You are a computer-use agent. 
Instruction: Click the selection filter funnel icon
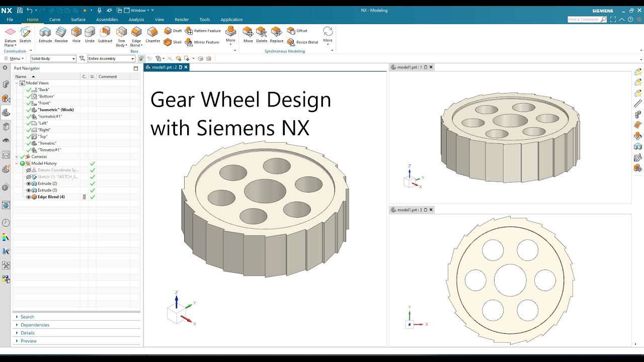pyautogui.click(x=82, y=58)
